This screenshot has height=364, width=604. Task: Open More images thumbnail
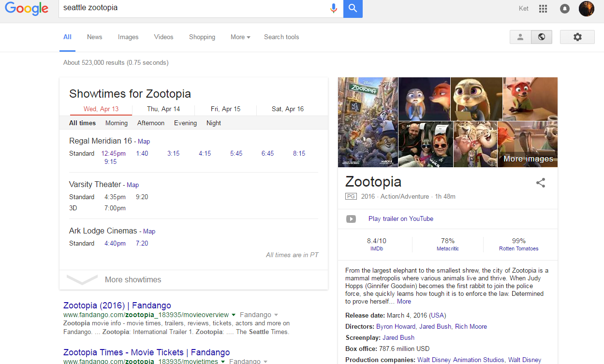[x=528, y=144]
